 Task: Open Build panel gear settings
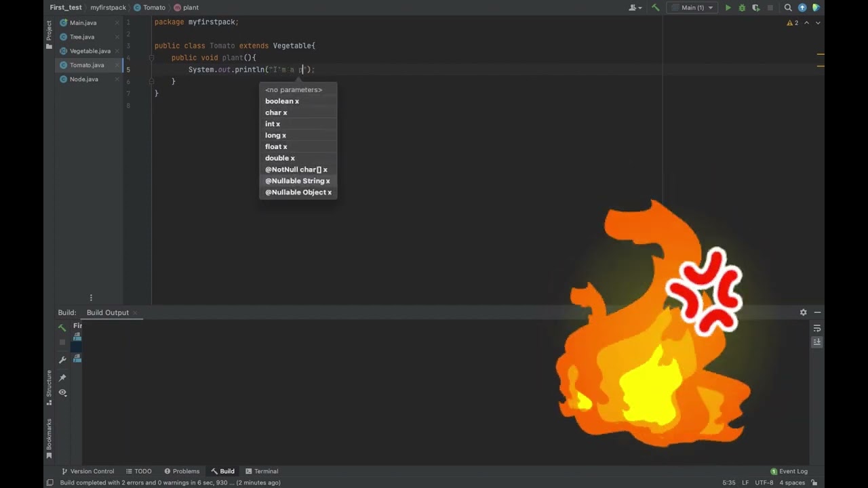[803, 312]
